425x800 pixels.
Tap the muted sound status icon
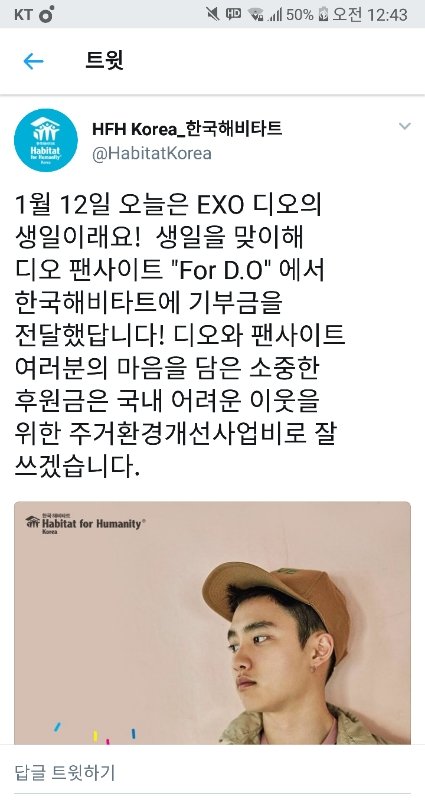pos(213,14)
